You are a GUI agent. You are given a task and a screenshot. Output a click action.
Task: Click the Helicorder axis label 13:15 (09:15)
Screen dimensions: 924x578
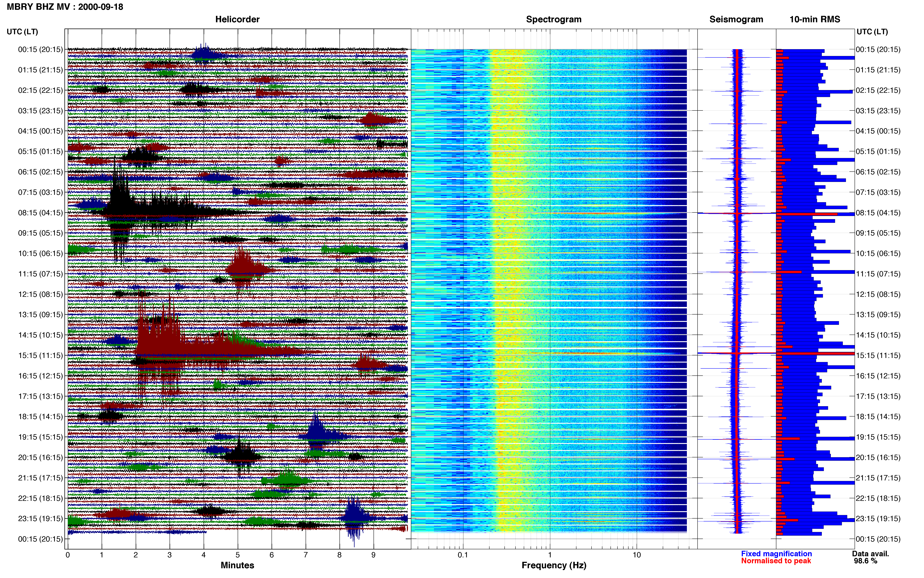[41, 314]
